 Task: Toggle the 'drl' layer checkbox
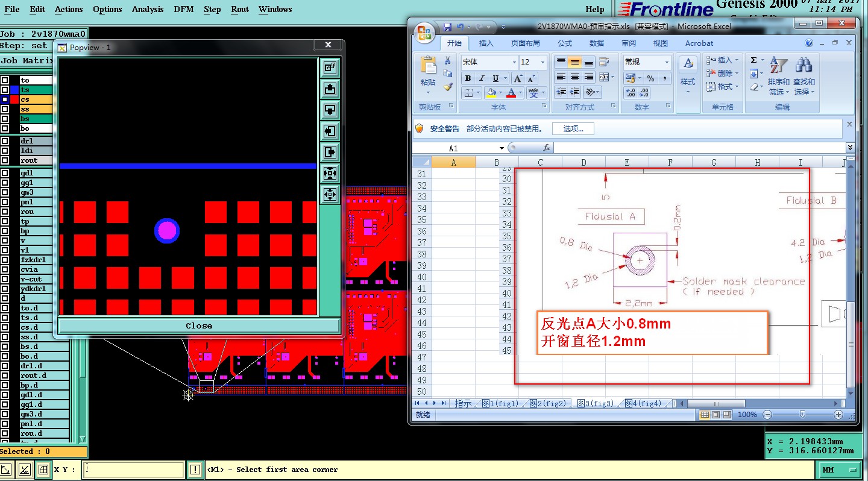pyautogui.click(x=5, y=141)
